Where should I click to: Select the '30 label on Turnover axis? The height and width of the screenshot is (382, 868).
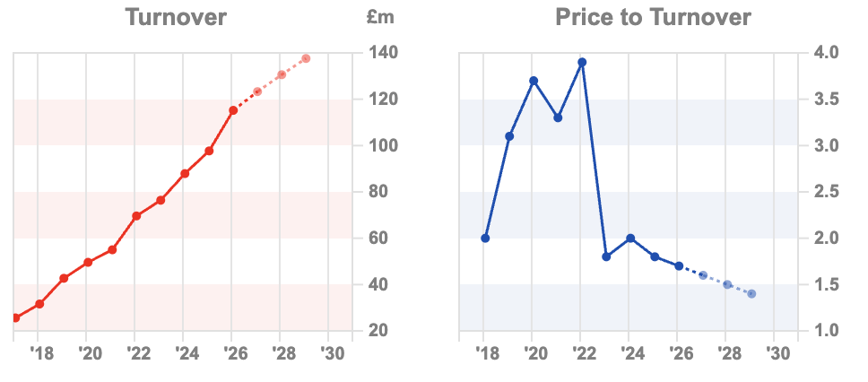tap(329, 352)
